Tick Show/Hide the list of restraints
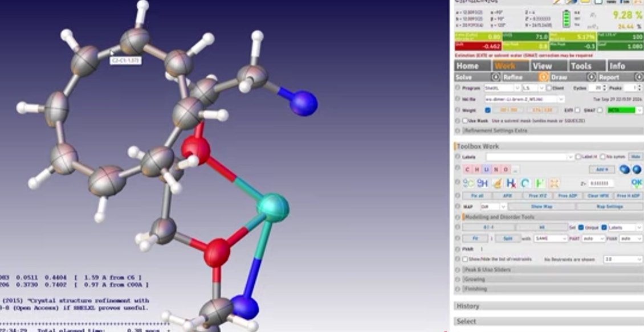 465,259
